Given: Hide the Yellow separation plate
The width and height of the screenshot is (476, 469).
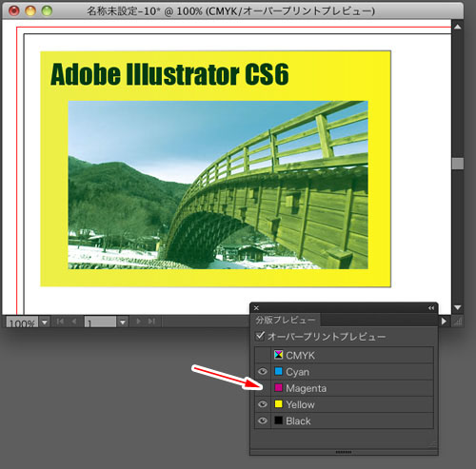Looking at the screenshot, I should (263, 404).
